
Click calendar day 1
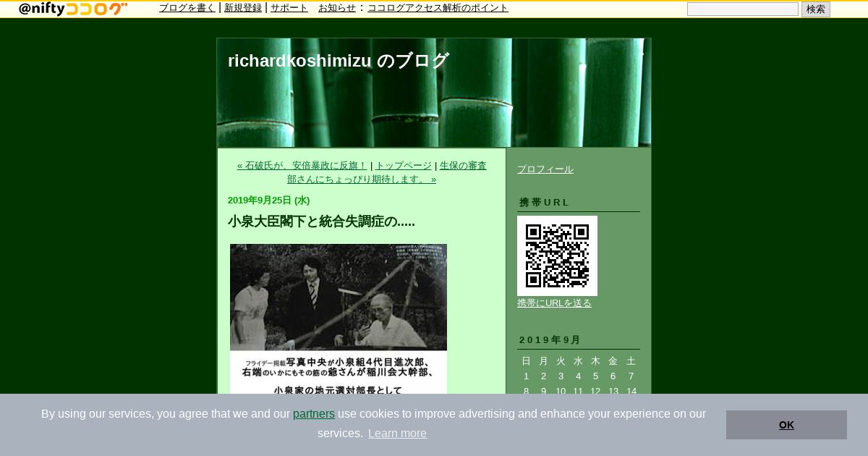526,376
